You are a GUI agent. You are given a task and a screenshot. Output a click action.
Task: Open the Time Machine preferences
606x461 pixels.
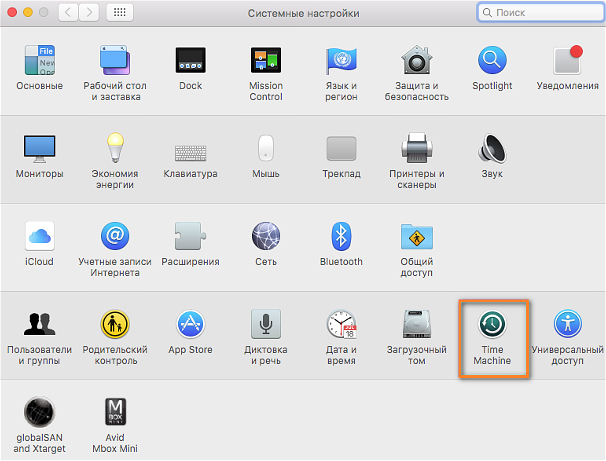pos(492,324)
